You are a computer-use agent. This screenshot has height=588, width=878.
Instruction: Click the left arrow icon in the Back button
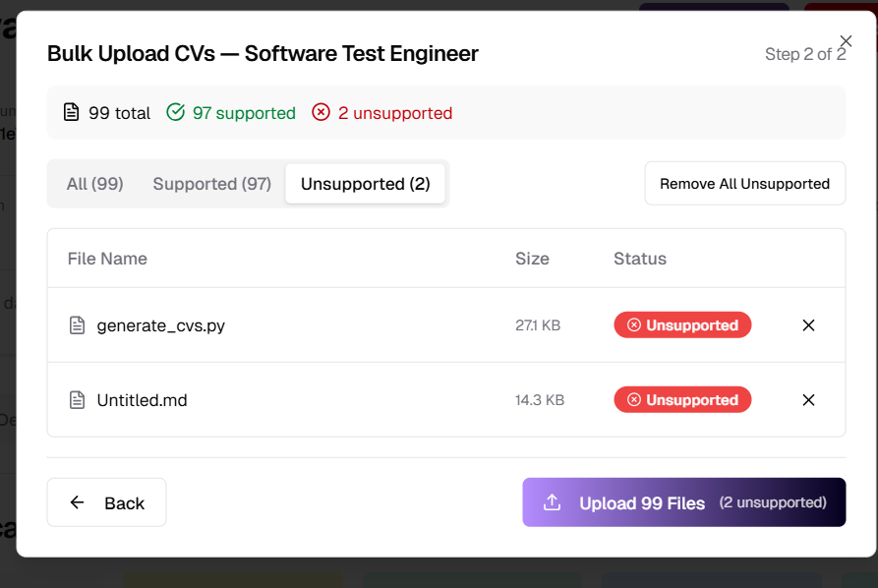tap(78, 502)
